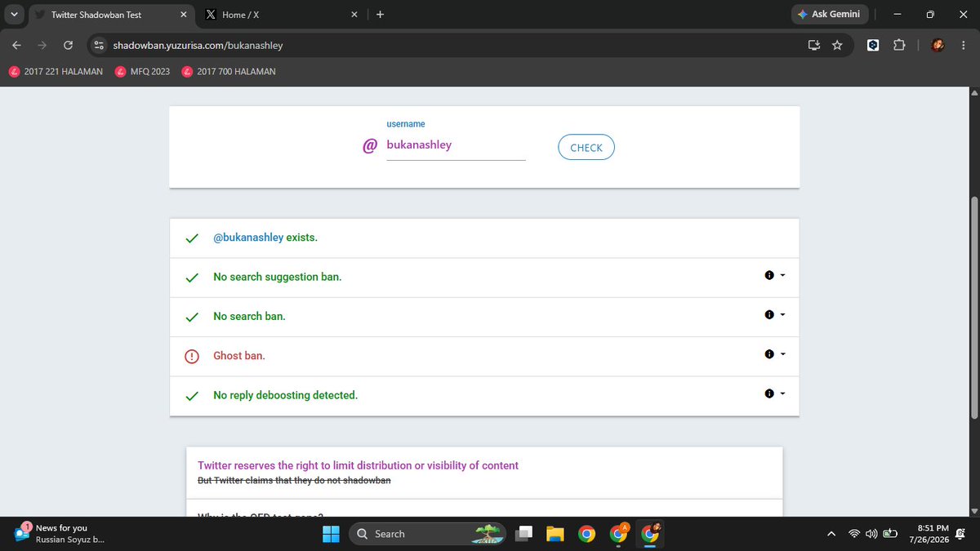Click info icon on Ghost ban row
The image size is (980, 551).
click(769, 354)
